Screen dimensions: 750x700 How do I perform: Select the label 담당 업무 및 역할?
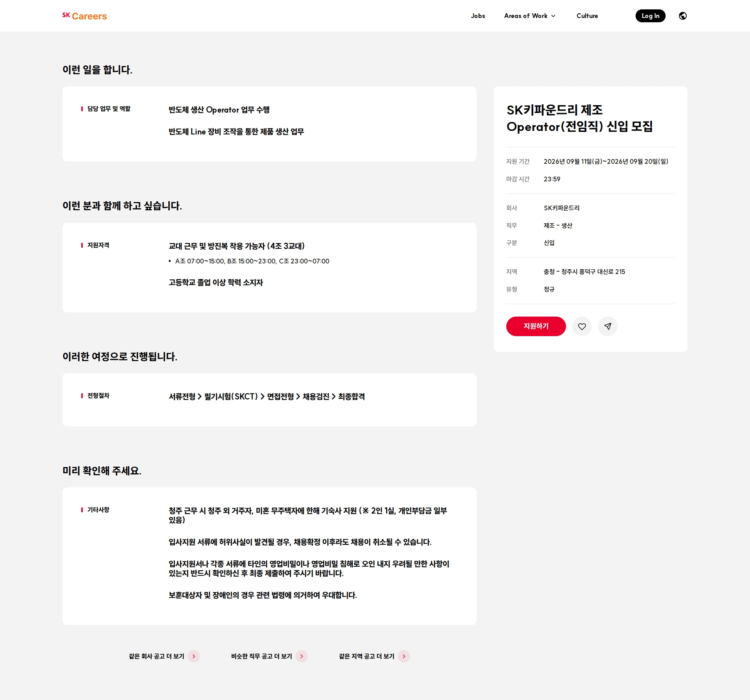(109, 109)
